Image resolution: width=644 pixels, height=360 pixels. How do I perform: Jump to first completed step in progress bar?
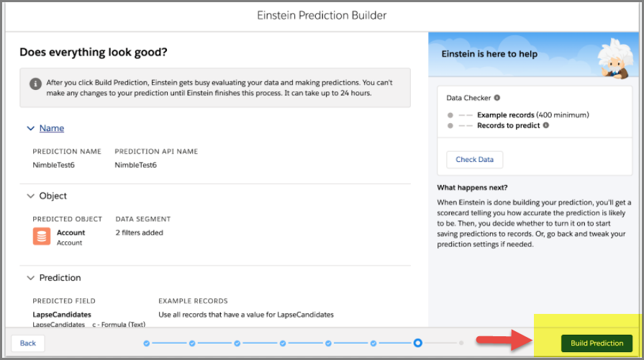click(x=147, y=343)
